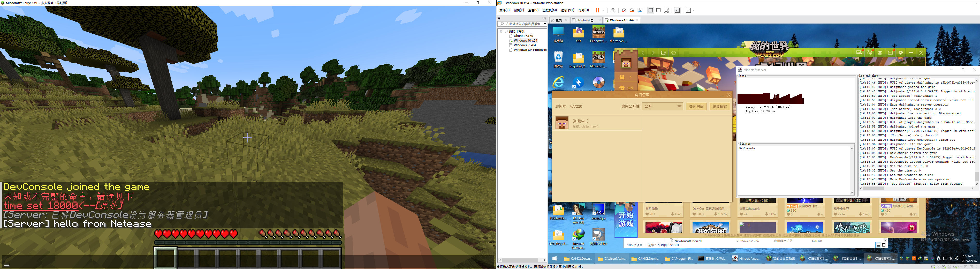Open the 选项卡(T) menu in VMware
The image size is (980, 269).
pos(567,10)
